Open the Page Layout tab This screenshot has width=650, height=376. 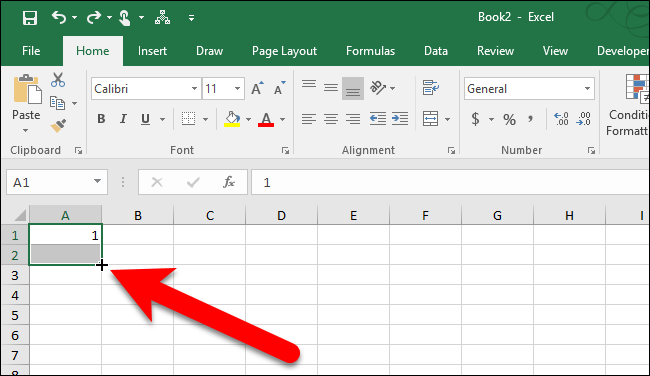click(284, 51)
